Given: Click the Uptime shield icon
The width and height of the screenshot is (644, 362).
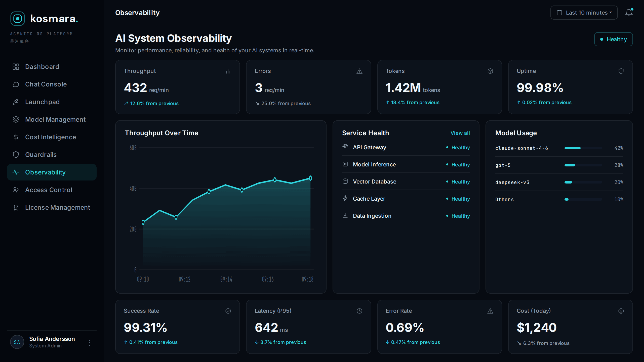Looking at the screenshot, I should [x=621, y=71].
